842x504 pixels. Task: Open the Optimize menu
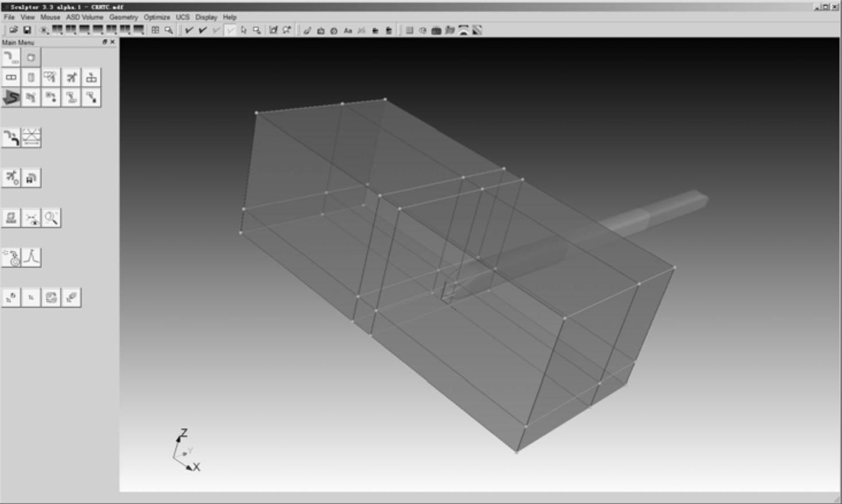tap(157, 17)
